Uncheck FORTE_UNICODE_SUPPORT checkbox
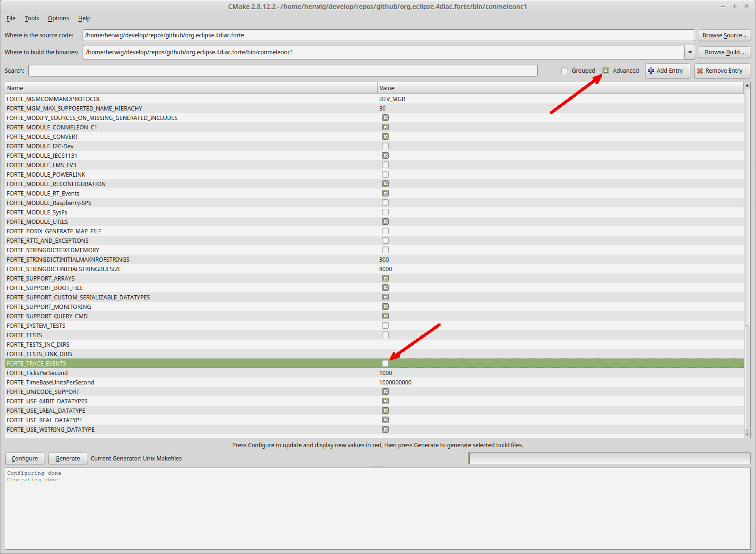756x554 pixels. pos(385,392)
